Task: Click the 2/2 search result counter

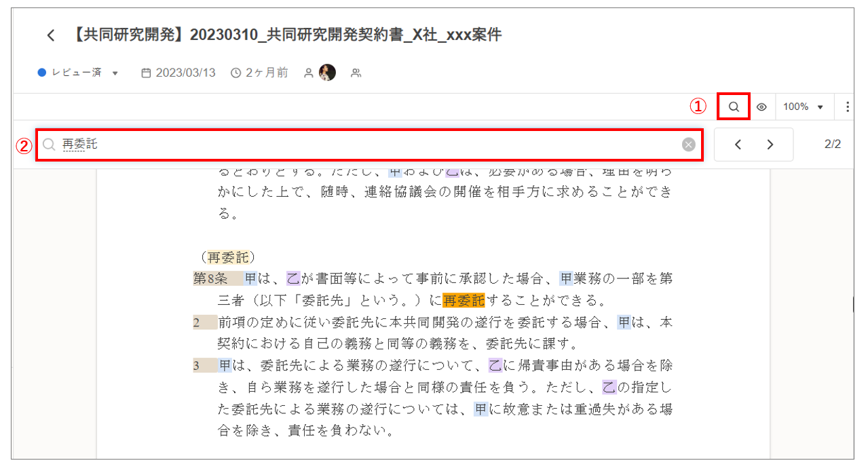Action: [833, 145]
